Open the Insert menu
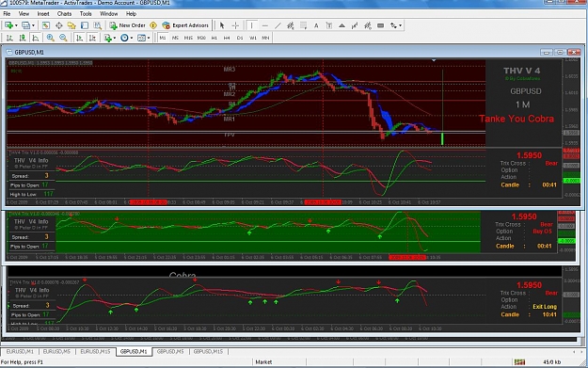This screenshot has width=588, height=368. coord(43,14)
